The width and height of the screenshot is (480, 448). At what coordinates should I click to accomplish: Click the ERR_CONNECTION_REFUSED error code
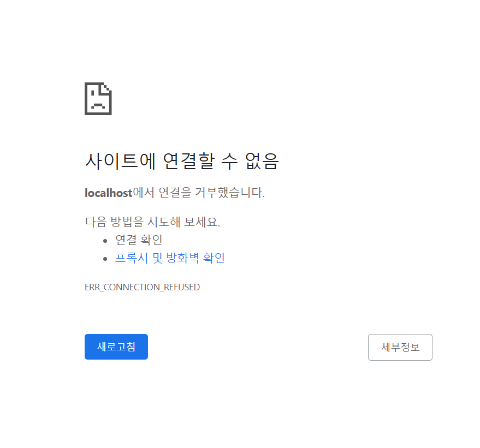click(x=142, y=287)
